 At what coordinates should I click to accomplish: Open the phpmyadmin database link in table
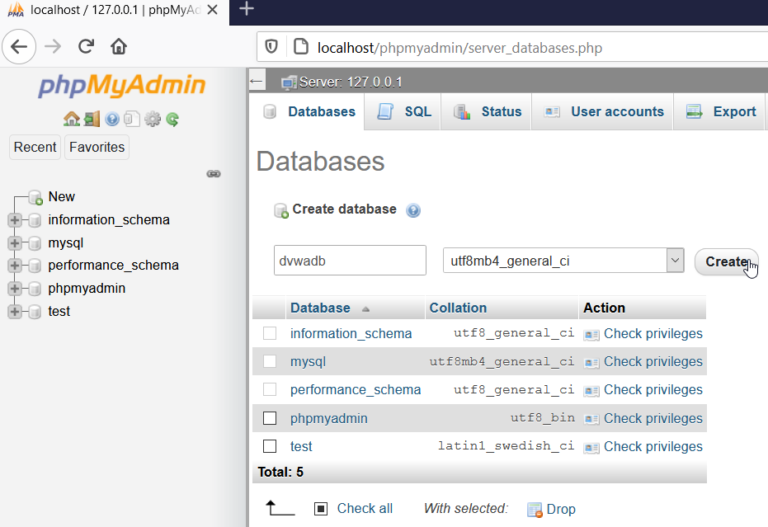click(329, 419)
